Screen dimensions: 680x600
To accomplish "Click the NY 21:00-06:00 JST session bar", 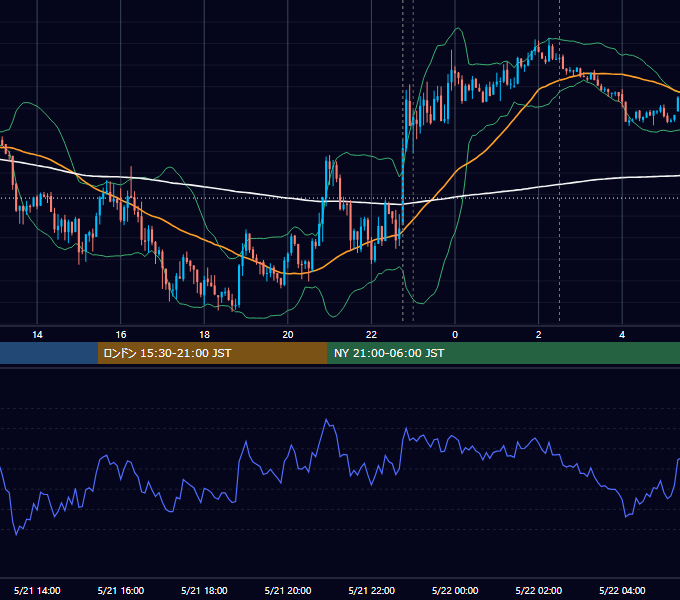I will pyautogui.click(x=503, y=353).
